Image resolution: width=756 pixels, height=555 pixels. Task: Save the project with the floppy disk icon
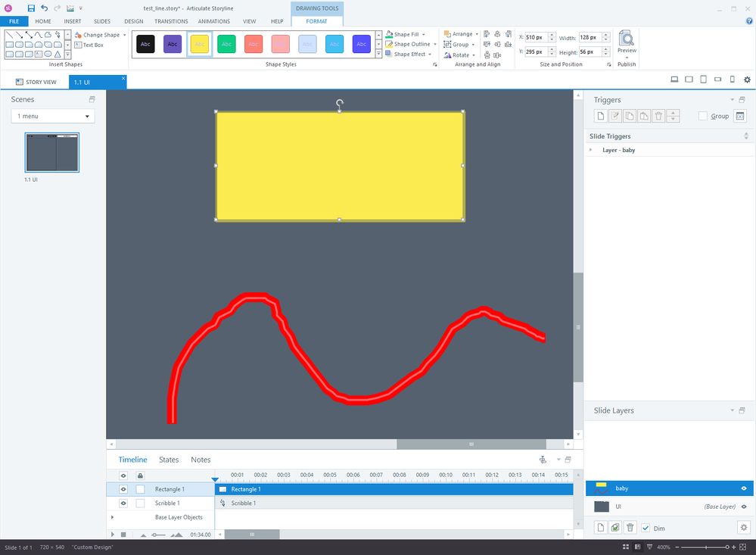point(31,8)
